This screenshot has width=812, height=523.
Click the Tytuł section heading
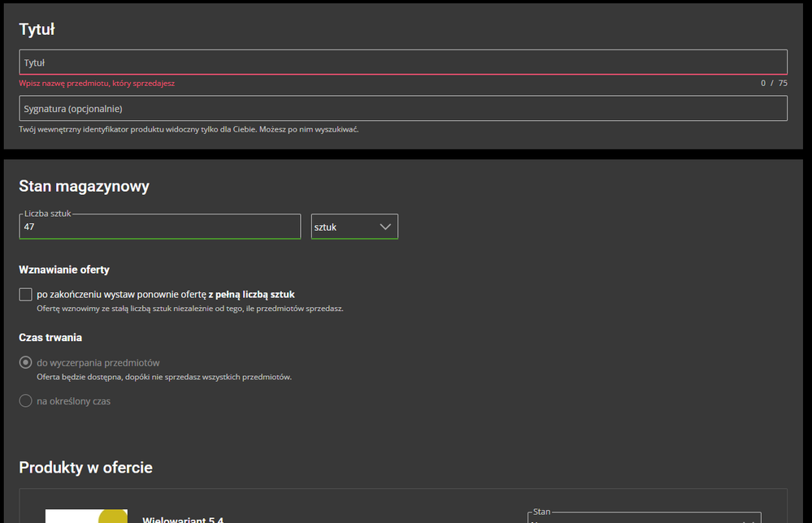37,29
